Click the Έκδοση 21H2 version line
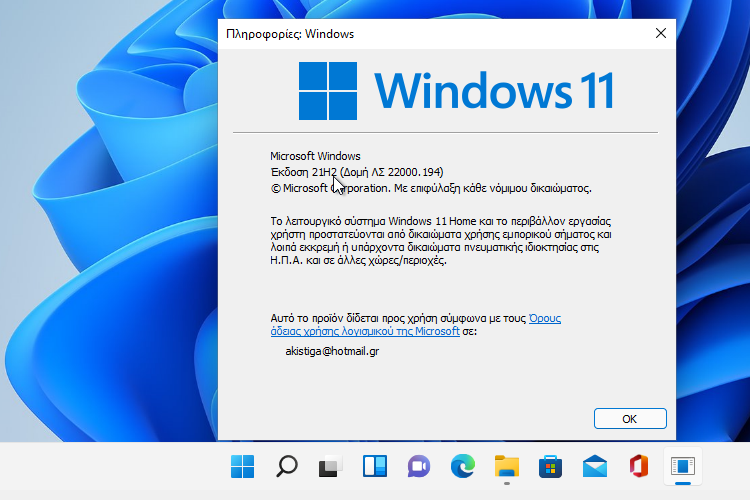Viewport: 750px width, 500px height. point(357,172)
